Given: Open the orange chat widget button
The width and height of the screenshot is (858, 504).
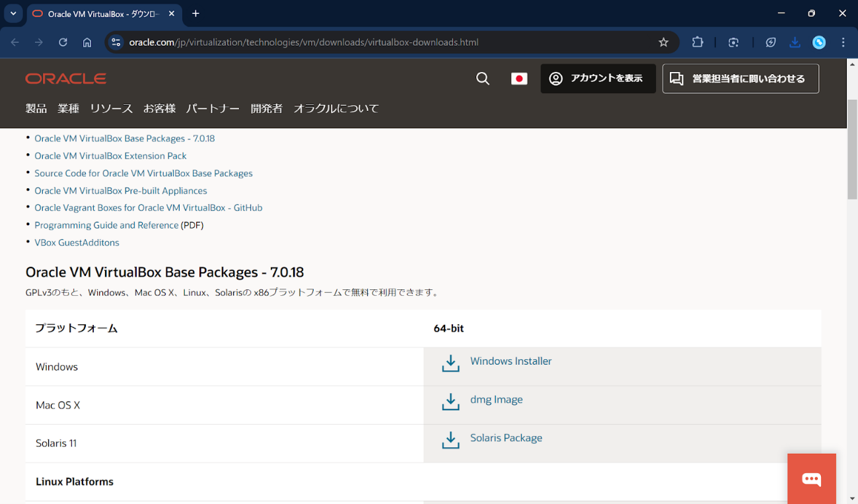Looking at the screenshot, I should pyautogui.click(x=812, y=479).
